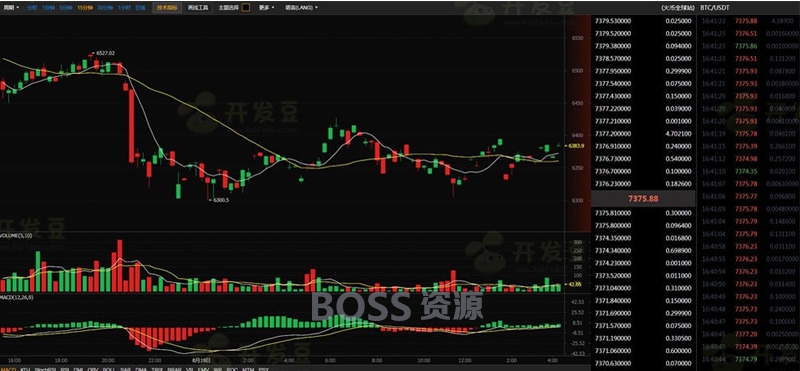Image resolution: width=800 pixels, height=371 pixels.
Task: Click the ask amount 4.702100
Action: click(x=679, y=134)
